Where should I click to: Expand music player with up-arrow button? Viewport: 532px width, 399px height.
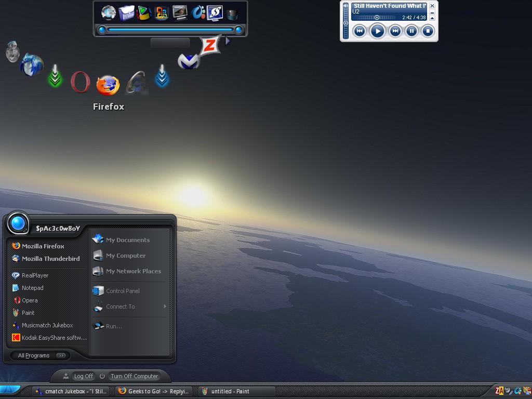point(432,18)
